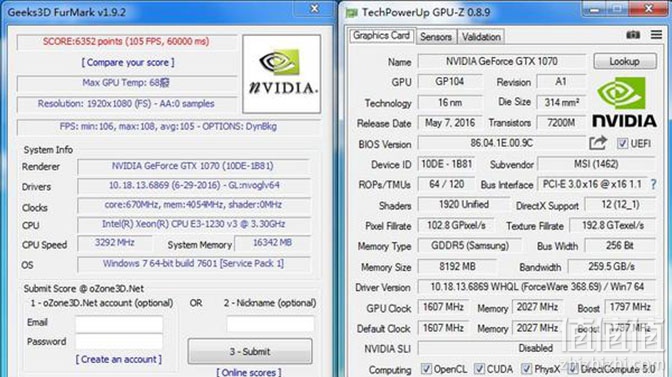Click the GPU-Z screenshot camera icon
Image resolution: width=672 pixels, height=377 pixels.
[633, 35]
